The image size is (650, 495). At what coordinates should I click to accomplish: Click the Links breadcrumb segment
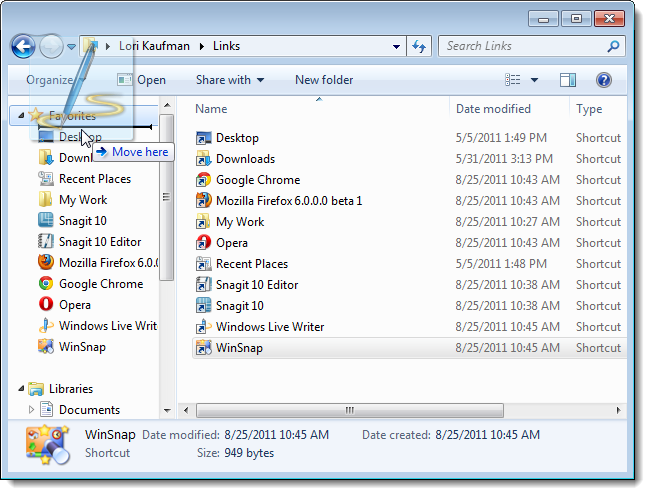coord(226,46)
